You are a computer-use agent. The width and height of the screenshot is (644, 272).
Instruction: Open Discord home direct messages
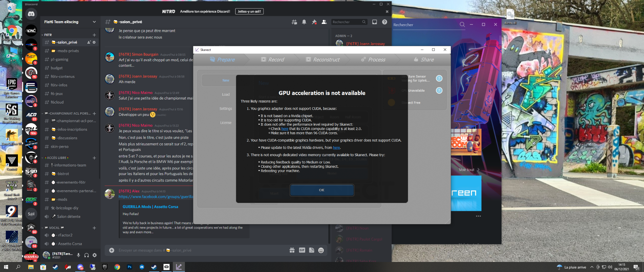click(x=31, y=14)
